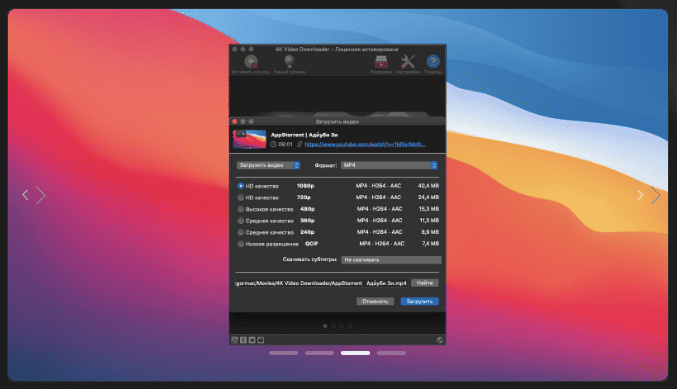
Task: Expand the MP4 format dropdown
Action: [389, 165]
